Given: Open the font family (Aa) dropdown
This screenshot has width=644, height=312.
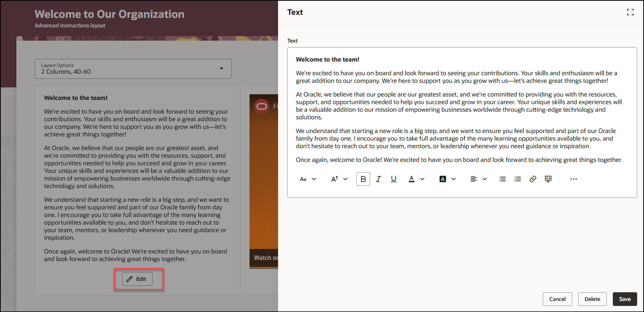Looking at the screenshot, I should coord(308,179).
